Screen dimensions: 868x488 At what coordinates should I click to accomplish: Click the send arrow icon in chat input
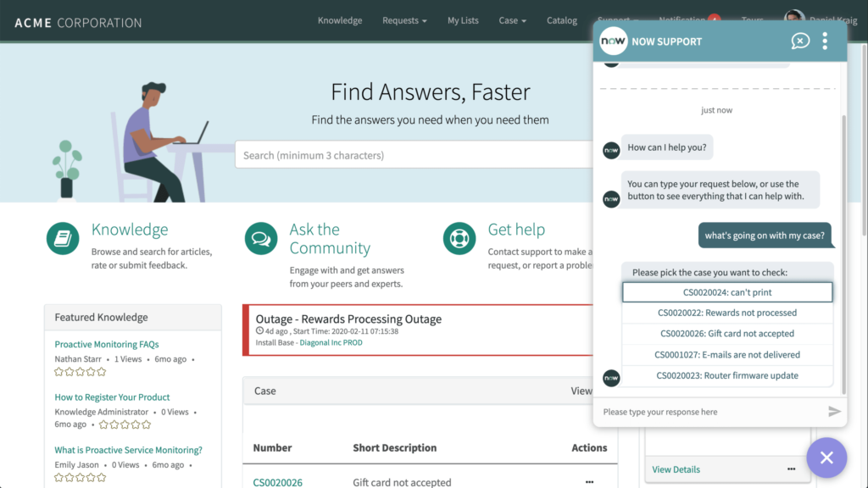[834, 413]
